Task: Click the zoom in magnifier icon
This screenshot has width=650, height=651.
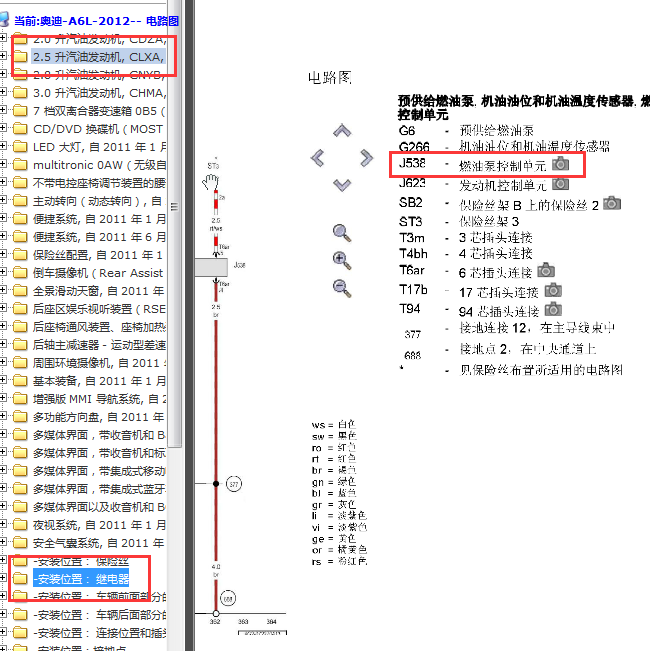Action: click(x=342, y=261)
